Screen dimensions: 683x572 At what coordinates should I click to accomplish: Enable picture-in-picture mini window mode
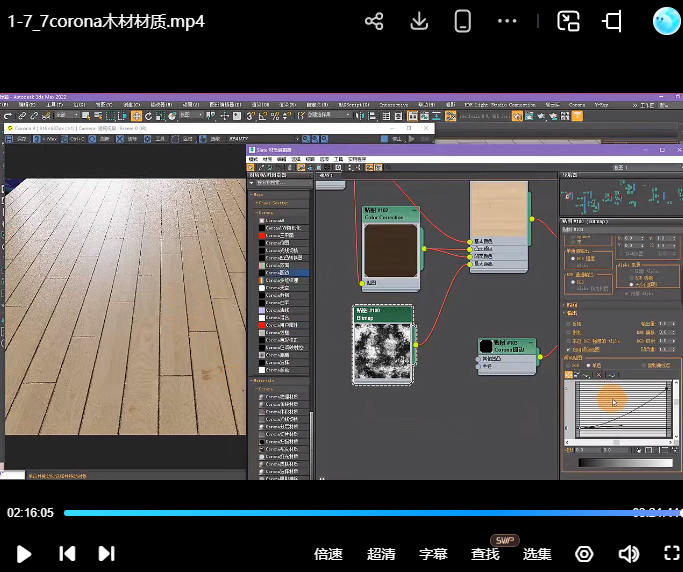click(x=568, y=21)
